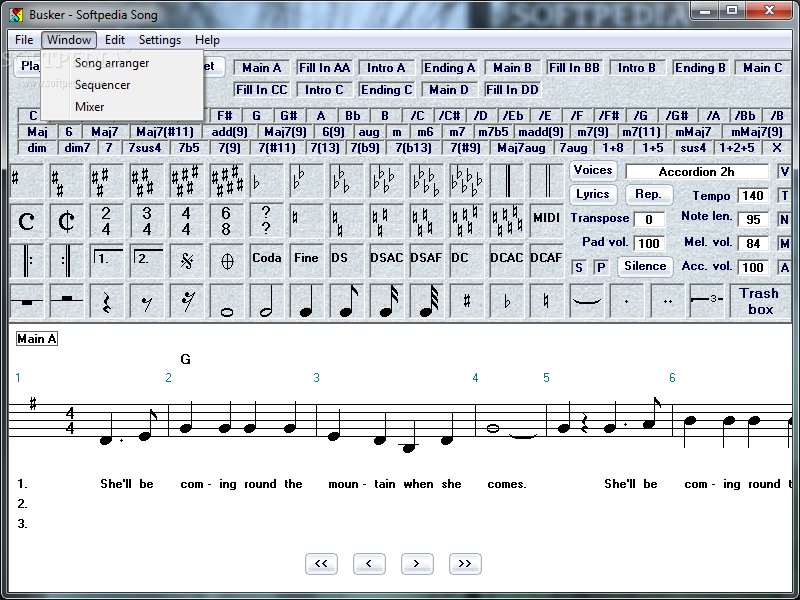The width and height of the screenshot is (800, 600).
Task: Select the one-flat key signature
Action: pos(266,181)
